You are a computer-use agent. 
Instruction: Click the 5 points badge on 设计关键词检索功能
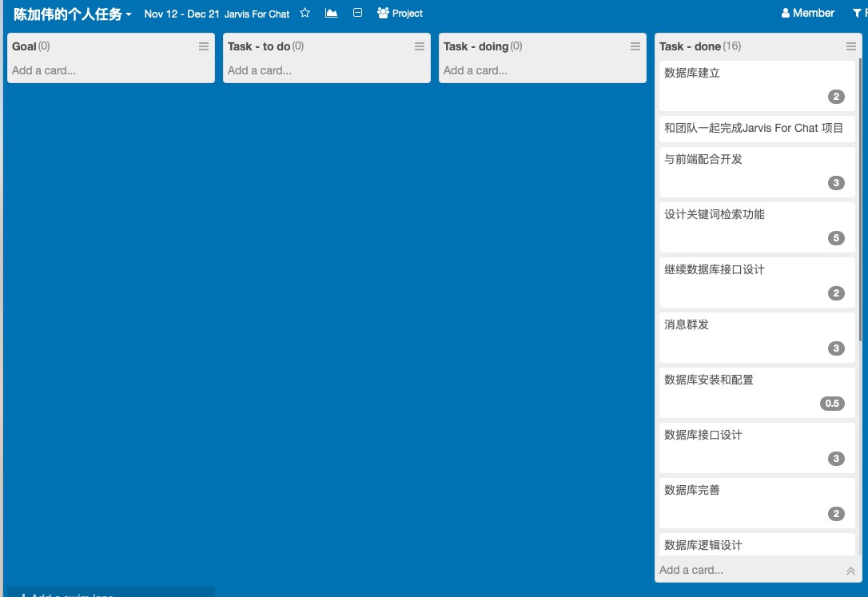[x=836, y=238]
